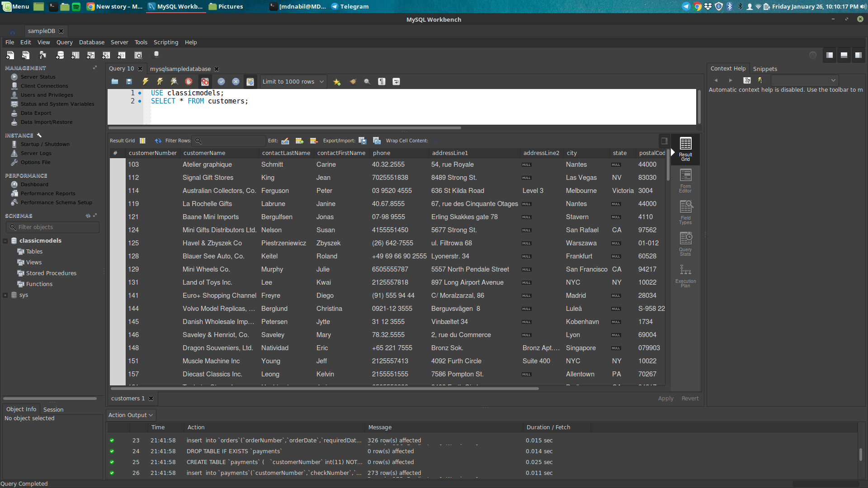Insert new row icon in grid
Screen dimensions: 868x488
coord(299,141)
